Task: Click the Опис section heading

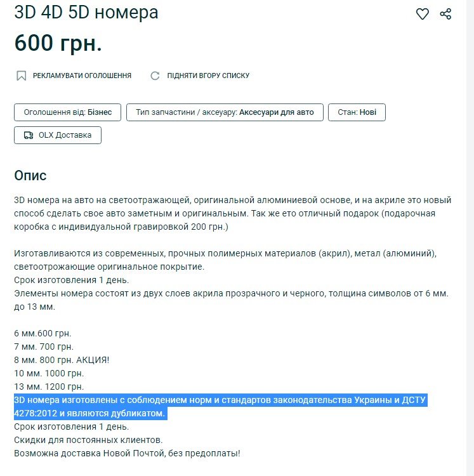Action: (30, 176)
